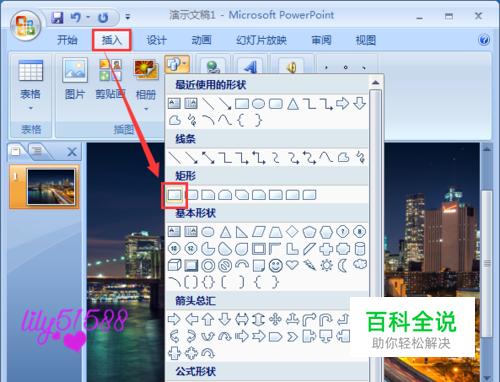The height and width of the screenshot is (382, 500).
Task: Click the sound speaker icon
Action: [291, 67]
